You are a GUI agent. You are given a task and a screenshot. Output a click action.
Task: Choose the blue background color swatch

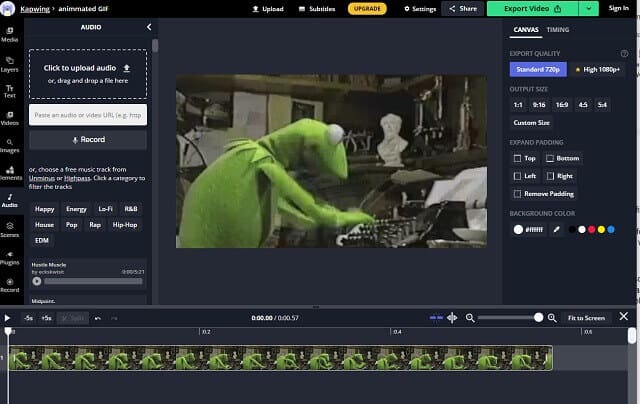tap(611, 230)
